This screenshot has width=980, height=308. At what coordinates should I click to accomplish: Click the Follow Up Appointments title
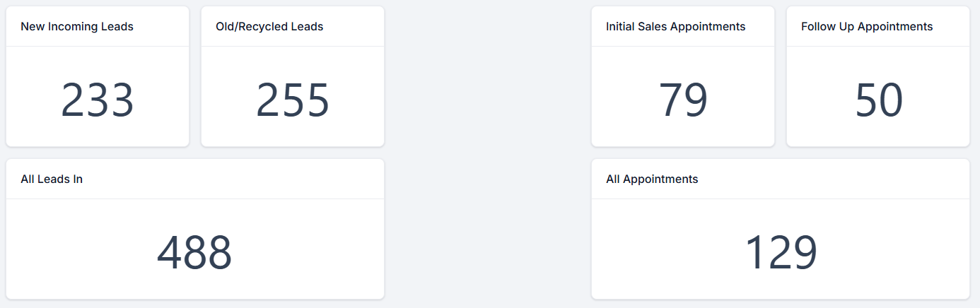tap(867, 27)
